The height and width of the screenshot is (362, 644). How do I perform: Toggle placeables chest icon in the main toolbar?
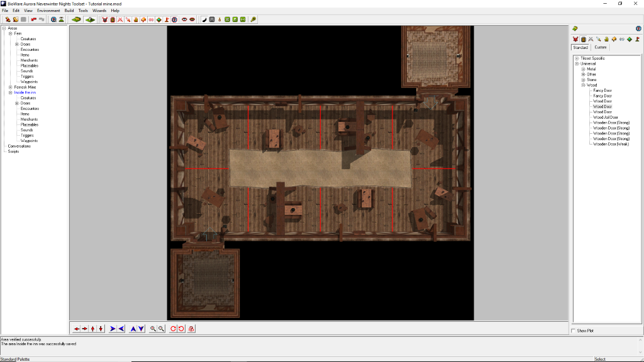143,19
